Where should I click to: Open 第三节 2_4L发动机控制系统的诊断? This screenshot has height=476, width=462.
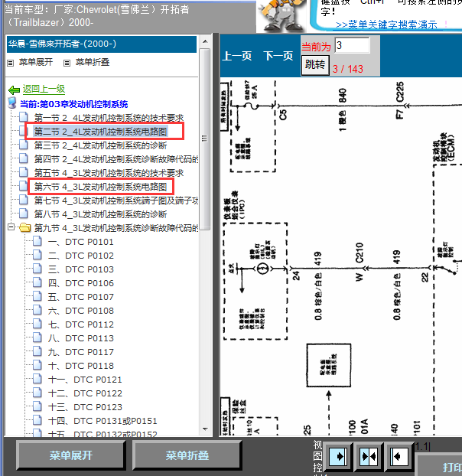tap(100, 145)
